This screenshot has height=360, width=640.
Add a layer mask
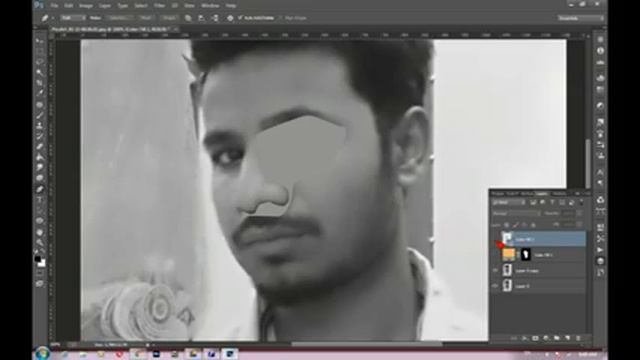click(535, 338)
